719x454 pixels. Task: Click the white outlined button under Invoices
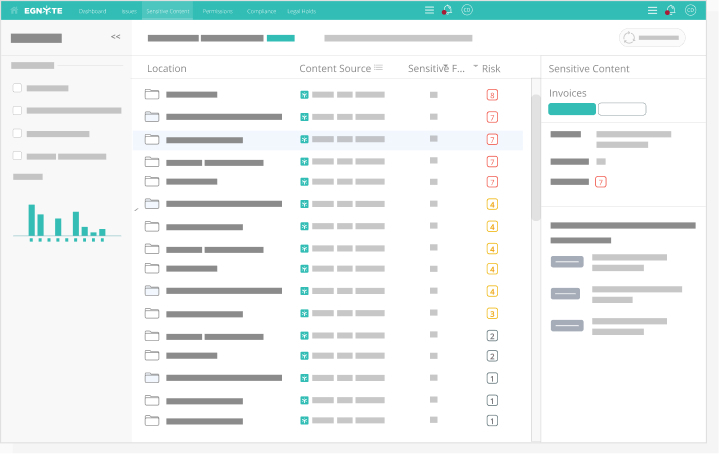coord(622,109)
